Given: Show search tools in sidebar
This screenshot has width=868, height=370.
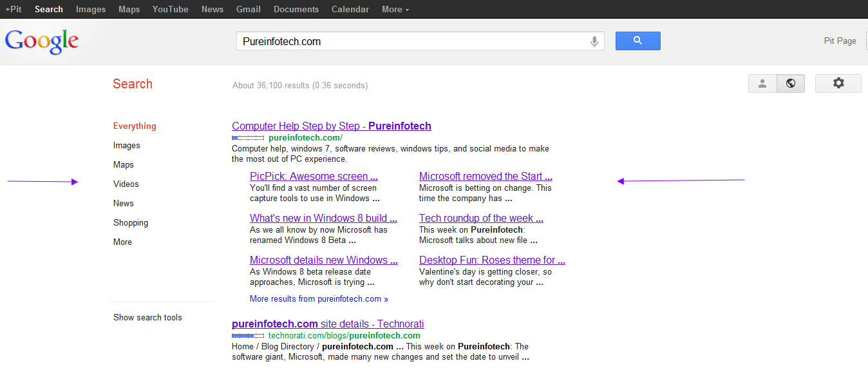Looking at the screenshot, I should pyautogui.click(x=147, y=318).
